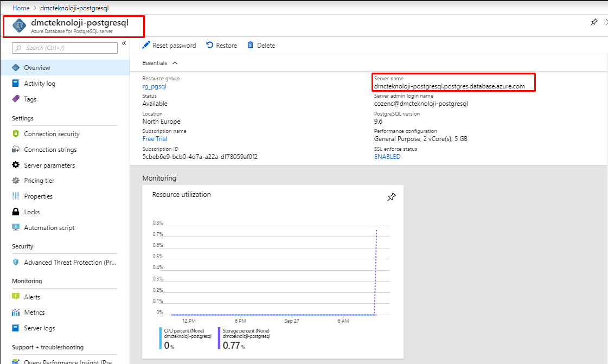Click the Subscription ID value
This screenshot has width=608, height=364.
click(200, 157)
